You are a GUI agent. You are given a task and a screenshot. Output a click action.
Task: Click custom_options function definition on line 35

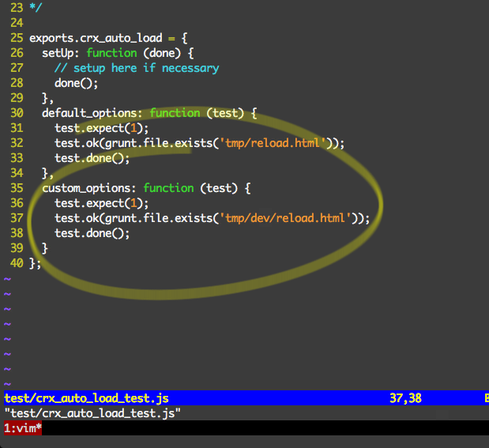point(146,188)
